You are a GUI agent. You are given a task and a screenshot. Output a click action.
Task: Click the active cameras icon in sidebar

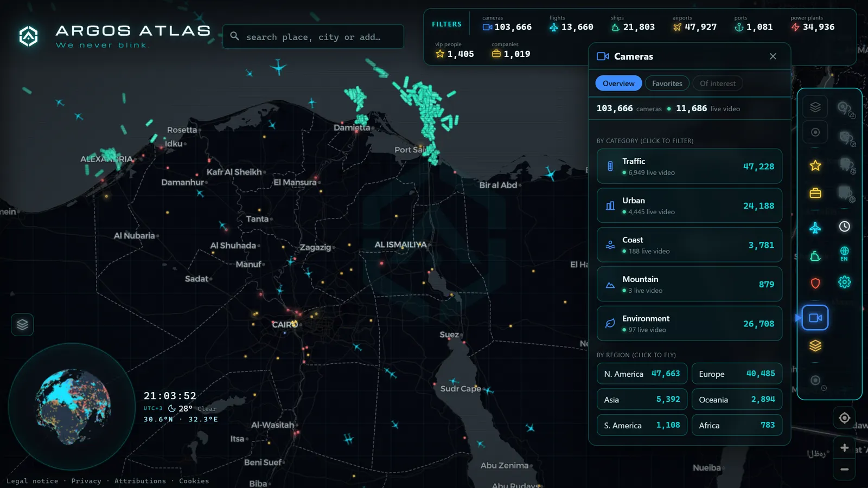tap(815, 318)
